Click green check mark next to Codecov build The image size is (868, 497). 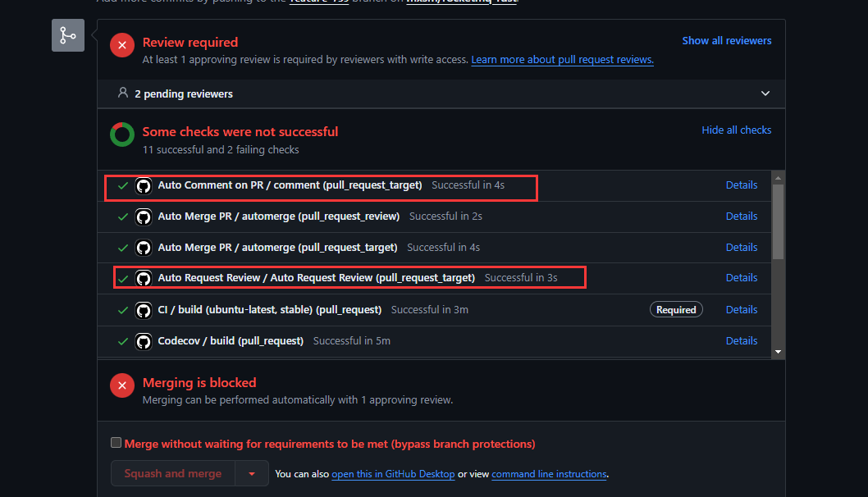123,340
